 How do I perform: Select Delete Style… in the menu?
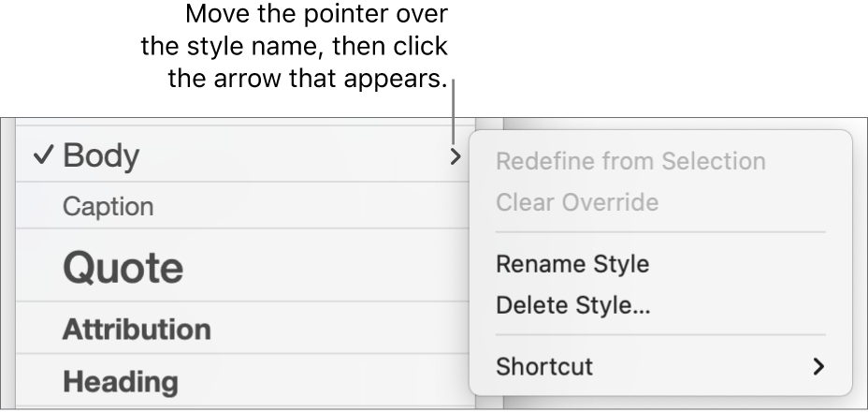pos(573,305)
